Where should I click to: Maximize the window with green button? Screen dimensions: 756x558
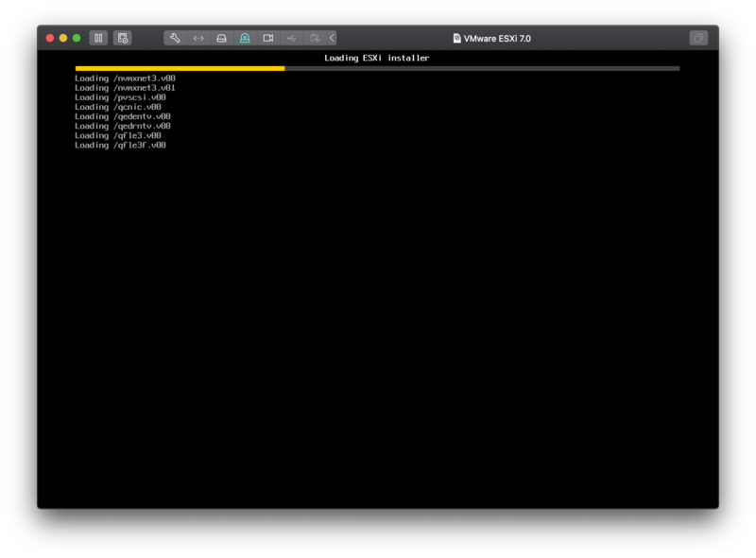77,38
